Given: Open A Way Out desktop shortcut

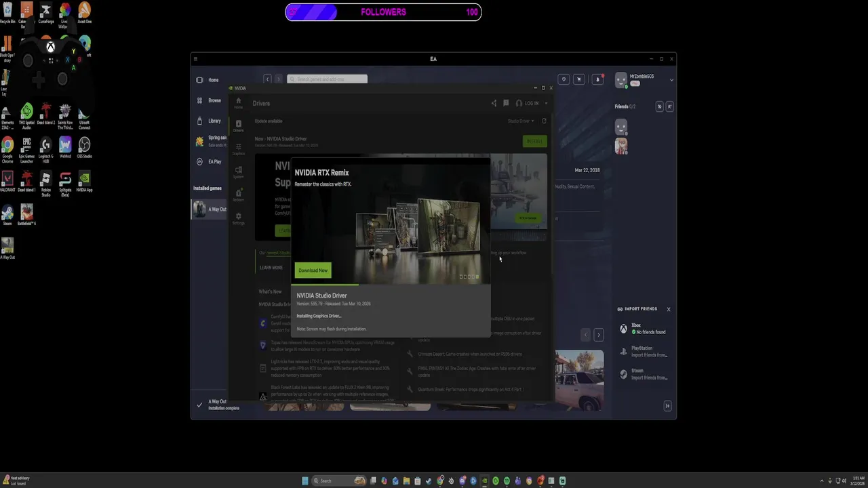Looking at the screenshot, I should 7,249.
